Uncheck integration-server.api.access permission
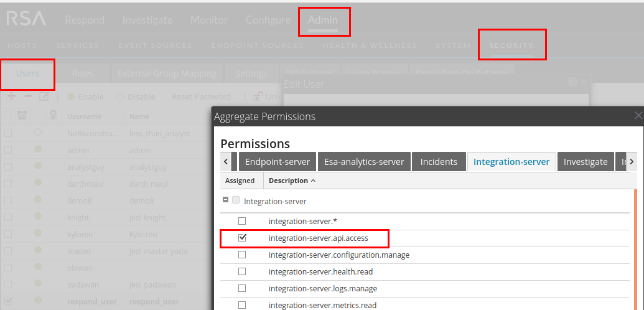The width and height of the screenshot is (644, 310). 242,238
